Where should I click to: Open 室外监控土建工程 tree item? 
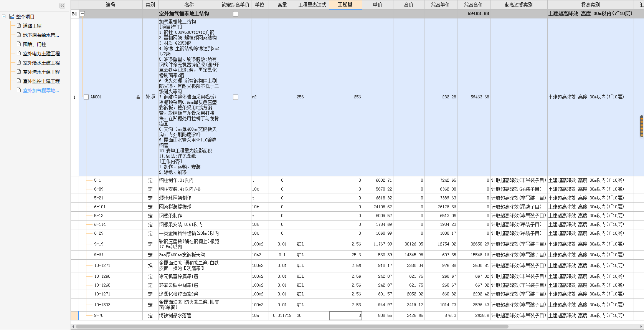tap(41, 81)
